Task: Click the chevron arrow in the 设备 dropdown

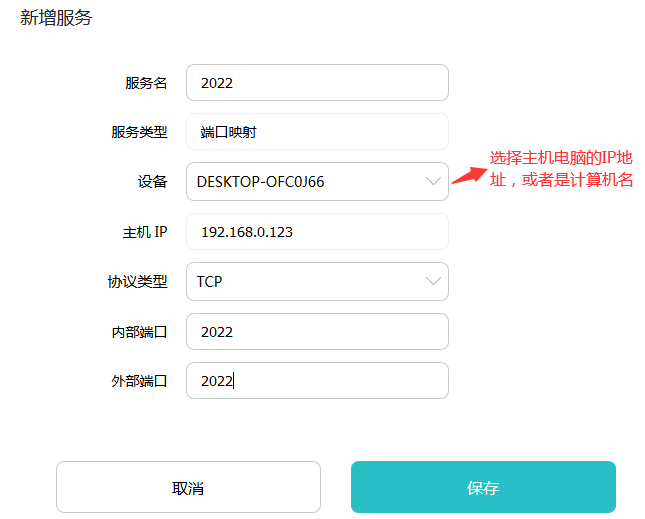Action: coord(433,181)
